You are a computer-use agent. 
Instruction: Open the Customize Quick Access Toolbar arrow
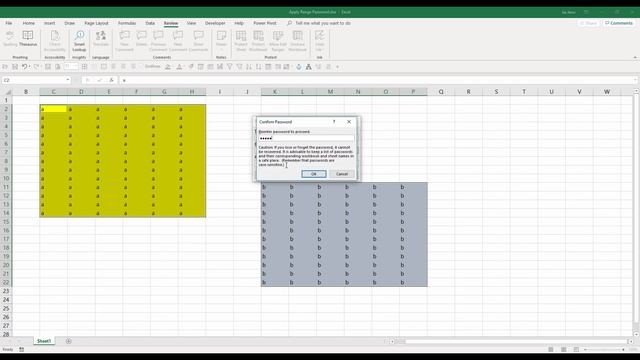pos(338,67)
